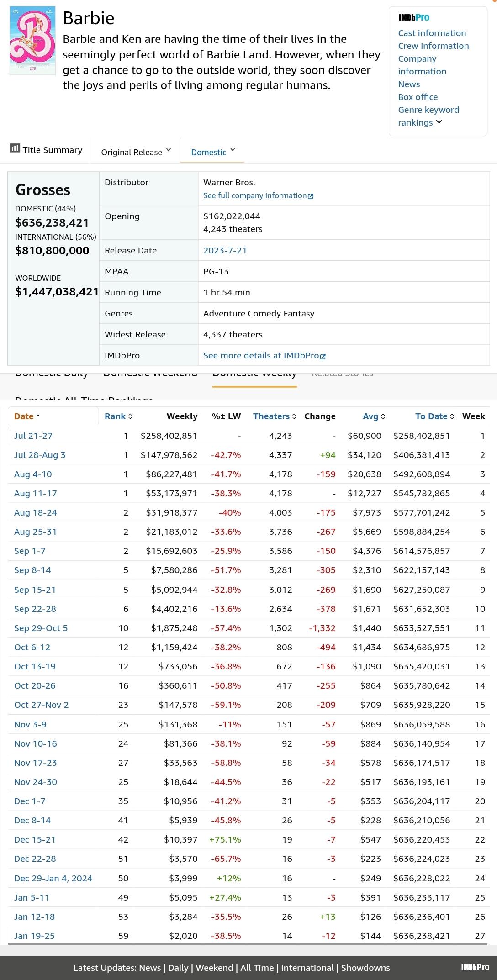Open the Oct 13-19 week link
The width and height of the screenshot is (497, 980).
click(x=35, y=666)
